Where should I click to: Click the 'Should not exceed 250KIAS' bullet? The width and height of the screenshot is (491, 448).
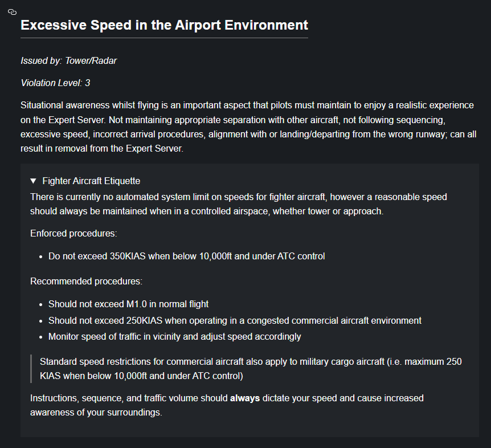coord(235,320)
